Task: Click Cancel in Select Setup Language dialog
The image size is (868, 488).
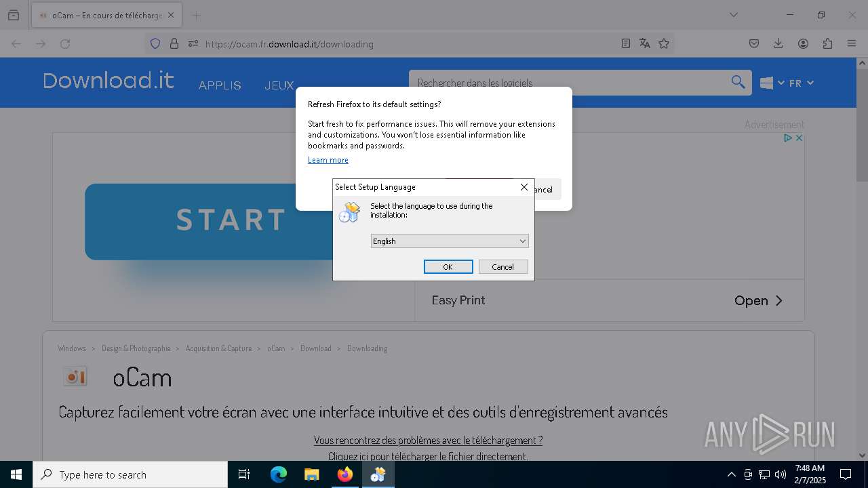Action: click(503, 267)
